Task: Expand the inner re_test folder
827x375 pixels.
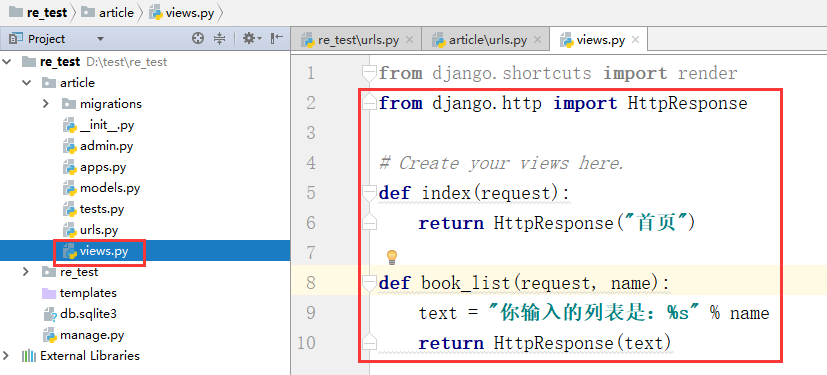Action: pyautogui.click(x=26, y=272)
